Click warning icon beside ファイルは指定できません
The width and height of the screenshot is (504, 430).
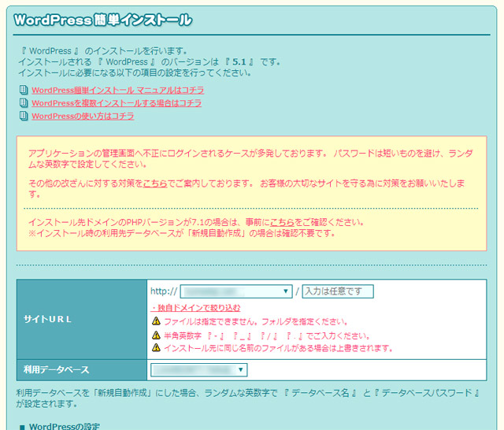pyautogui.click(x=156, y=321)
